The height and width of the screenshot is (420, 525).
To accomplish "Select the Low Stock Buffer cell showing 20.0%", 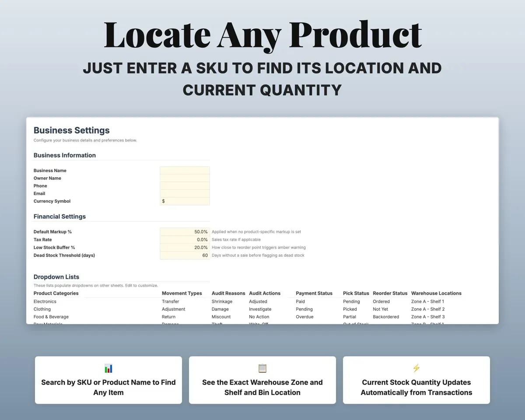I will [x=185, y=248].
